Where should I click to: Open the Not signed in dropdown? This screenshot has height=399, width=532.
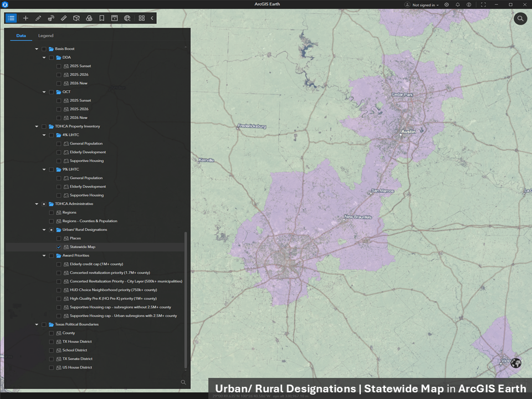[426, 5]
